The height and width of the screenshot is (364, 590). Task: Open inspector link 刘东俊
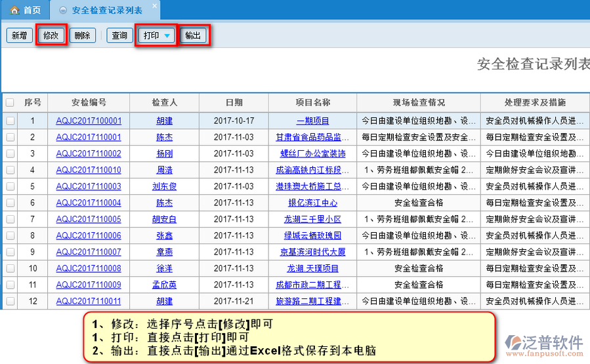tap(164, 186)
